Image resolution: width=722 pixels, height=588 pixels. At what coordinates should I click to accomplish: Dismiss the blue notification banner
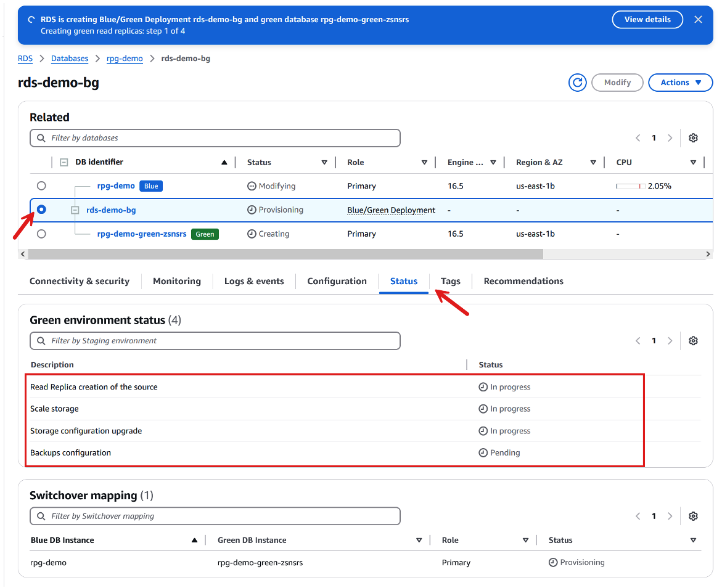[698, 20]
